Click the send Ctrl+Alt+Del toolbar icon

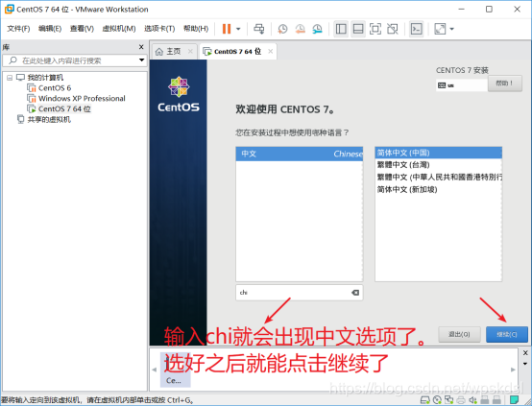coord(259,29)
